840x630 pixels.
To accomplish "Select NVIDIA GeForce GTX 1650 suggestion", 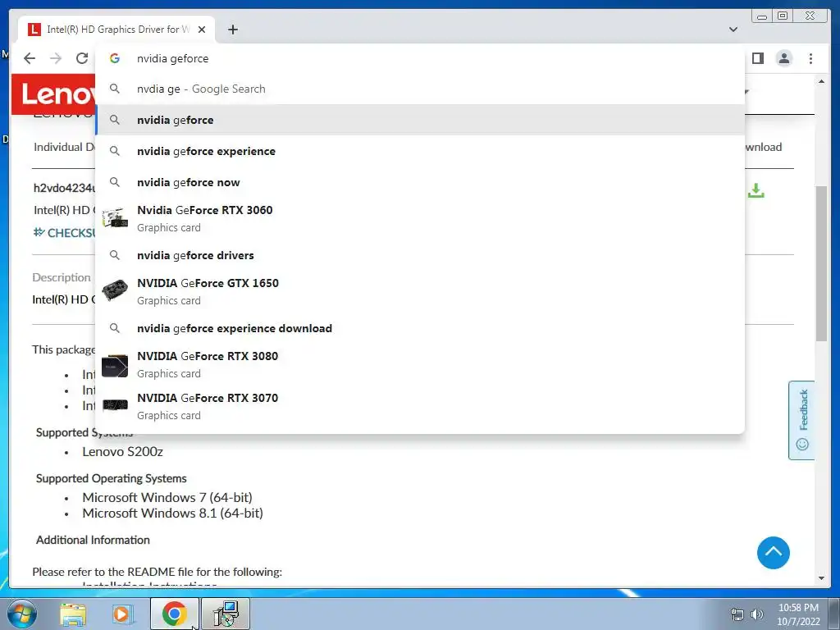I will (x=420, y=291).
